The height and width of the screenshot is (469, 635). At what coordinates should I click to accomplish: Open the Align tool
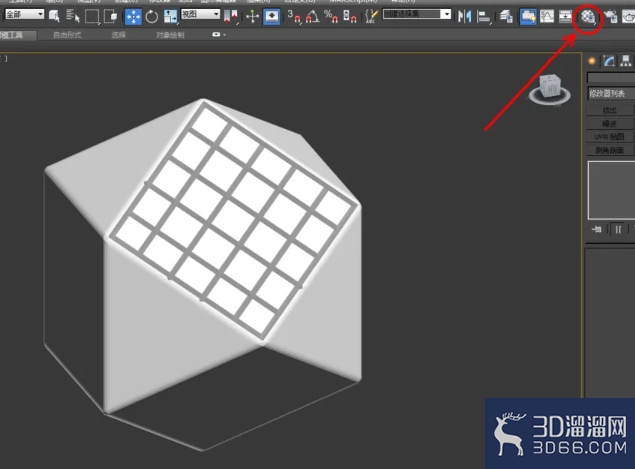click(x=483, y=17)
